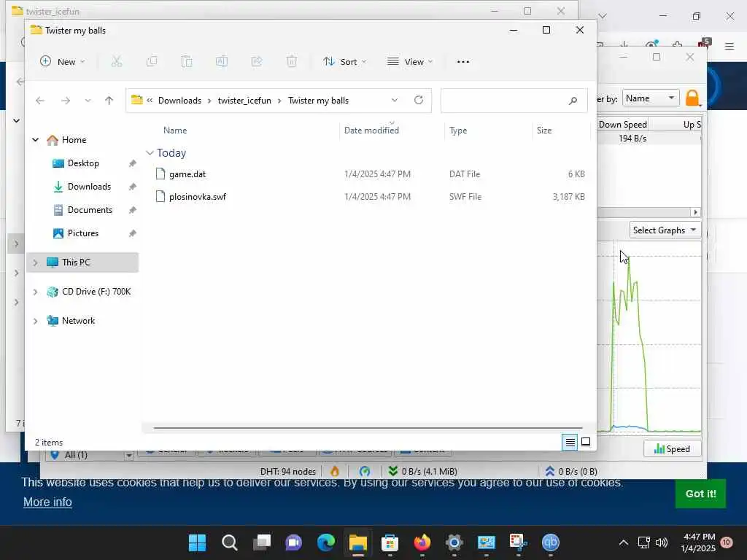
Task: Click the Rename icon in toolbar
Action: pos(222,61)
